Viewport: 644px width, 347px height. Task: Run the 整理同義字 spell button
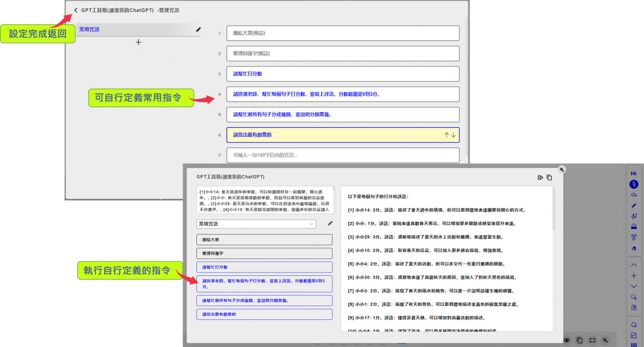[x=264, y=253]
